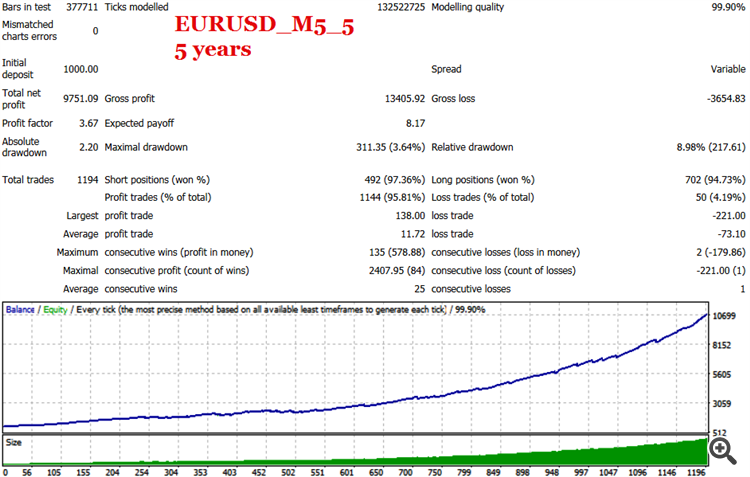This screenshot has height=477, width=750.
Task: Click Gross loss value -3654.83
Action: point(726,99)
